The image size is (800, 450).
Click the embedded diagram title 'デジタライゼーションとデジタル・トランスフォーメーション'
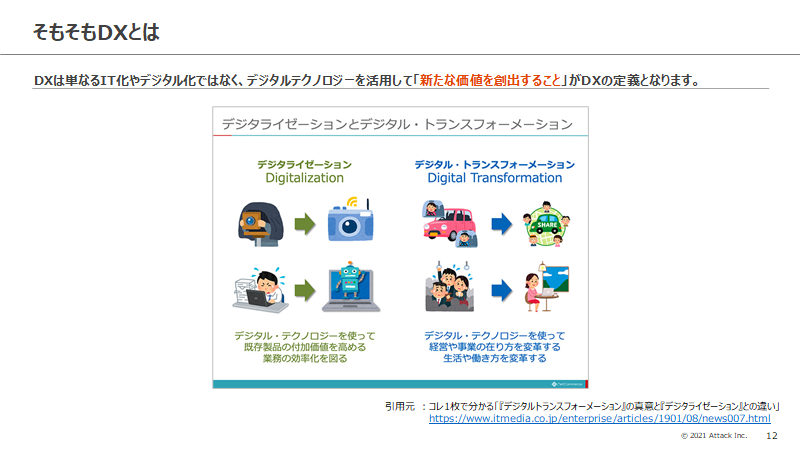pos(397,124)
